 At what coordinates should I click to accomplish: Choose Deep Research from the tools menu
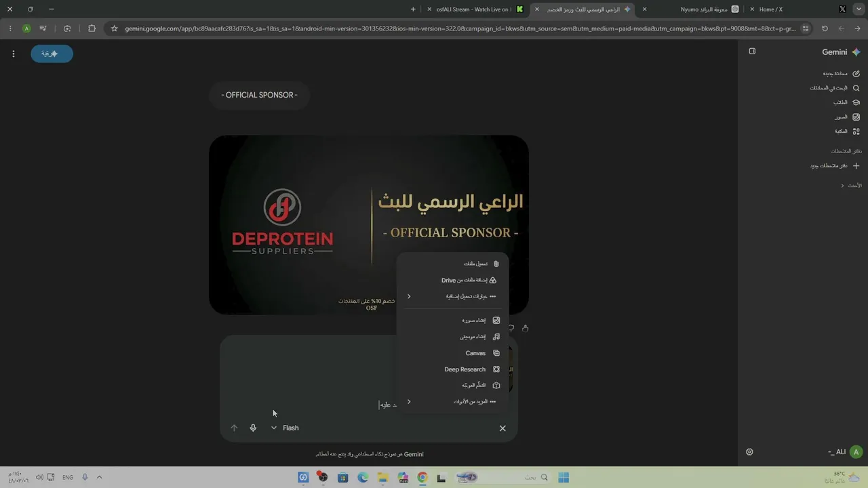tap(452, 369)
